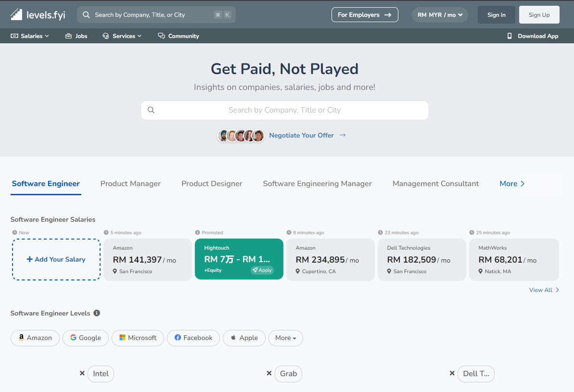
Task: Click the magnifier icon in the header search
Action: click(87, 14)
